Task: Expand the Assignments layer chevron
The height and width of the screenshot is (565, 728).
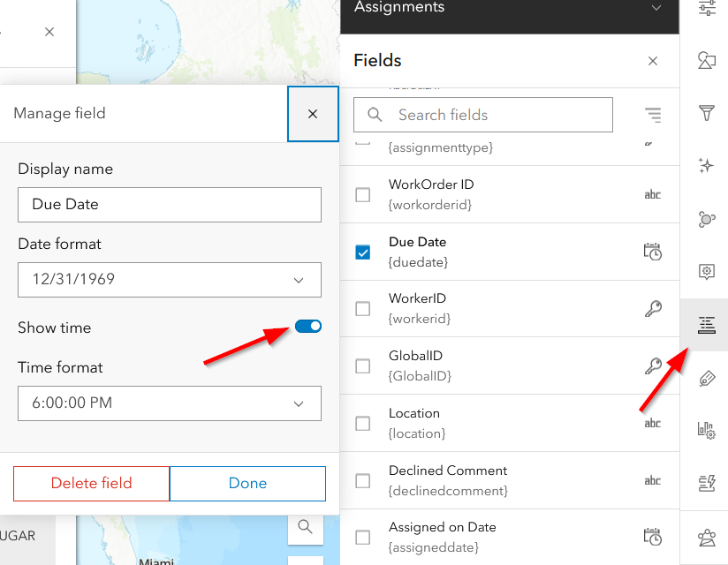Action: [x=657, y=7]
